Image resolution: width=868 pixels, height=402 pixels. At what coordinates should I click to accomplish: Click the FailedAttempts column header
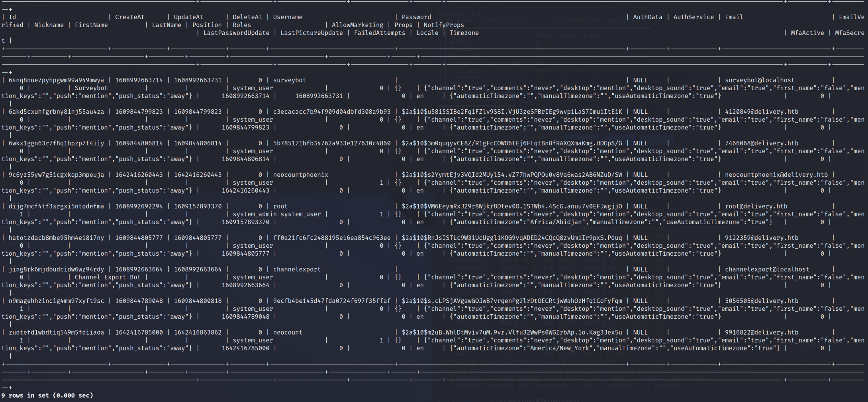coord(379,33)
